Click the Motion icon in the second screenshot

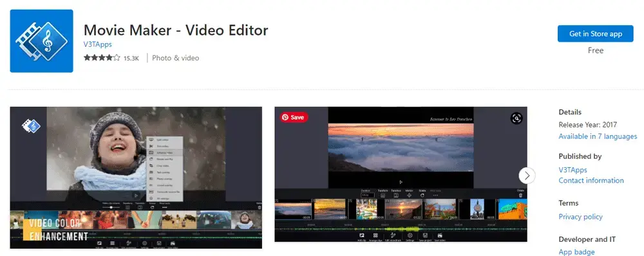(x=409, y=196)
